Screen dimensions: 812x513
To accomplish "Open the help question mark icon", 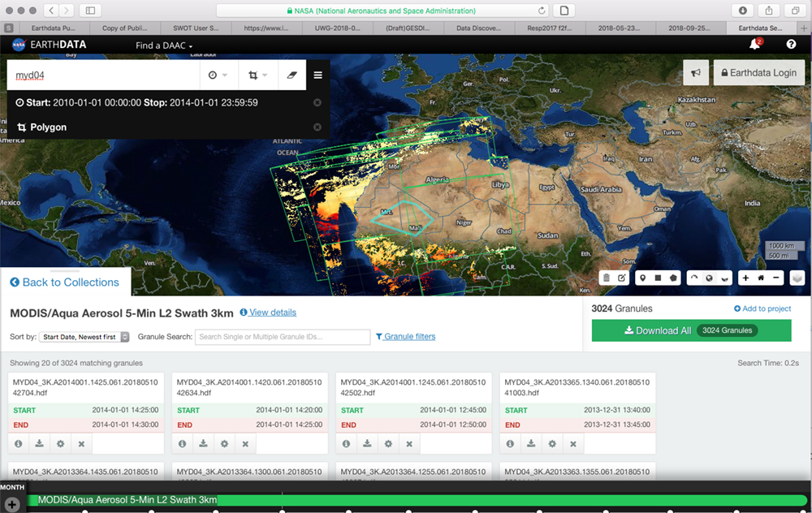I will point(791,45).
